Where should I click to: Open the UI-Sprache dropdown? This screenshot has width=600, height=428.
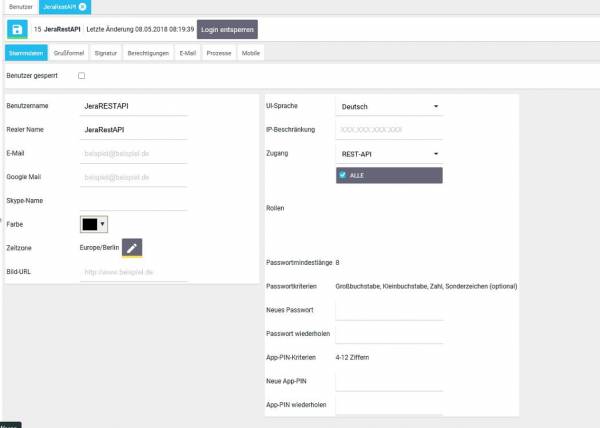click(x=389, y=106)
